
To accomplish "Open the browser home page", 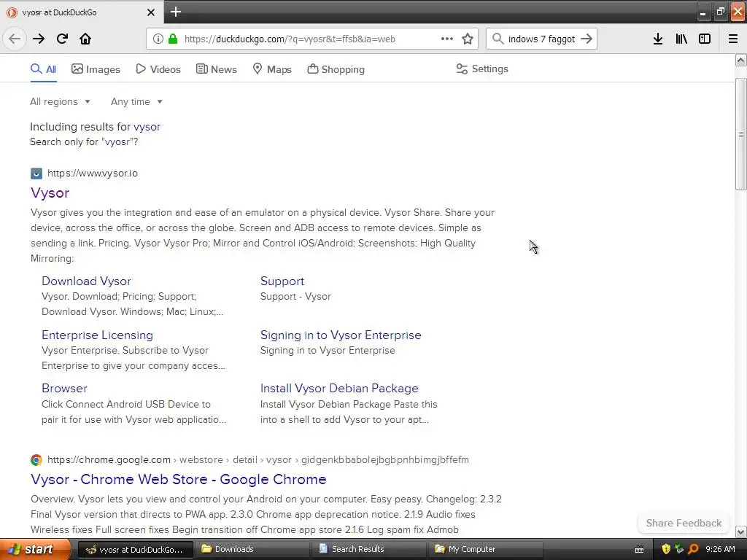I will coord(85,39).
